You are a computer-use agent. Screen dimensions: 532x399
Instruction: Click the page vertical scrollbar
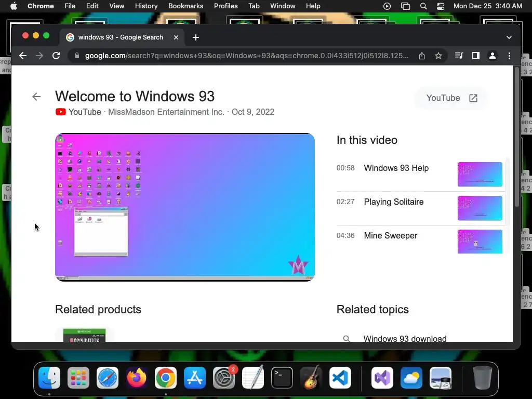point(517,137)
